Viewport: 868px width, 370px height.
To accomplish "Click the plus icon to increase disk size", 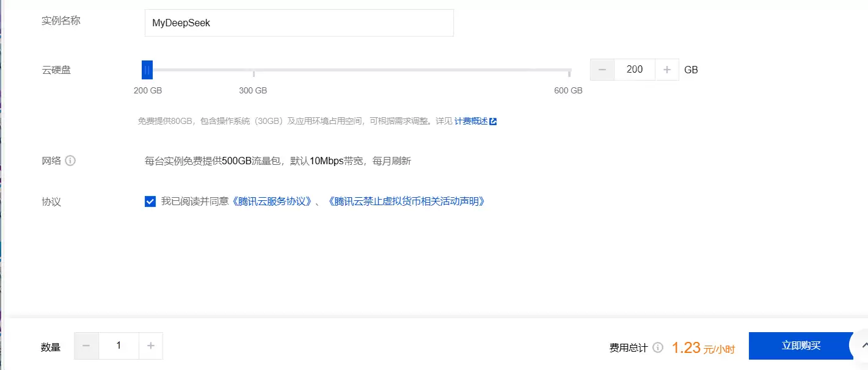I will pos(667,69).
